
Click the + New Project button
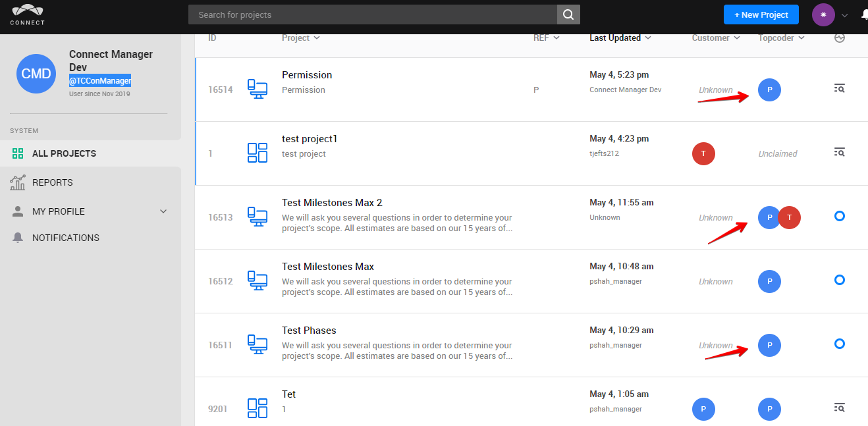click(x=761, y=14)
